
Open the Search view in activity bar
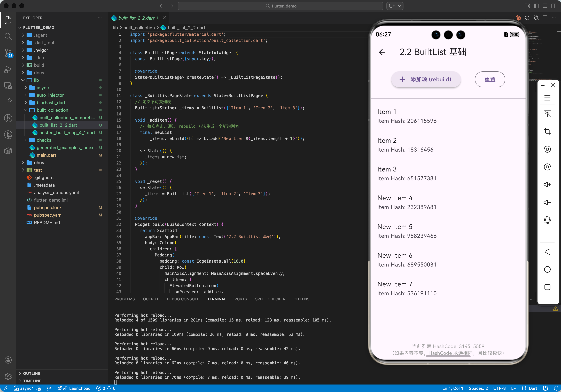click(8, 36)
